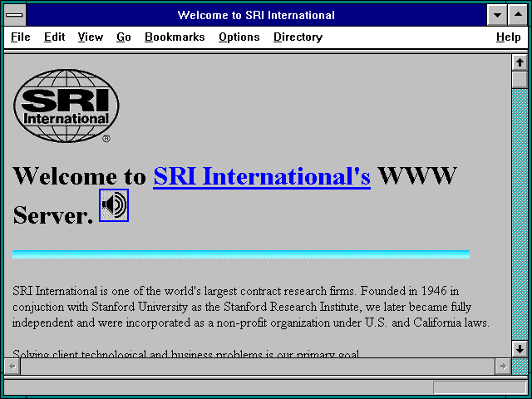Click the horizontal scrollbar left arrow
532x399 pixels.
click(x=12, y=367)
